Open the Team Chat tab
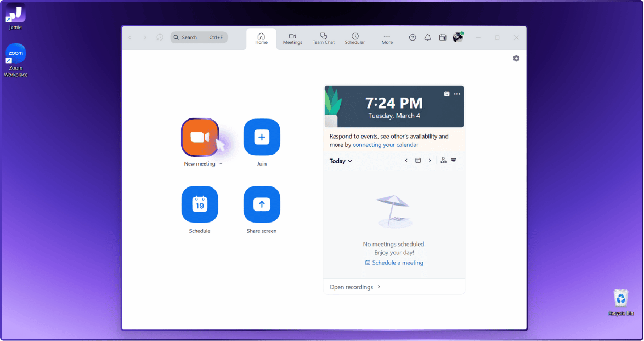The width and height of the screenshot is (644, 341). click(324, 39)
